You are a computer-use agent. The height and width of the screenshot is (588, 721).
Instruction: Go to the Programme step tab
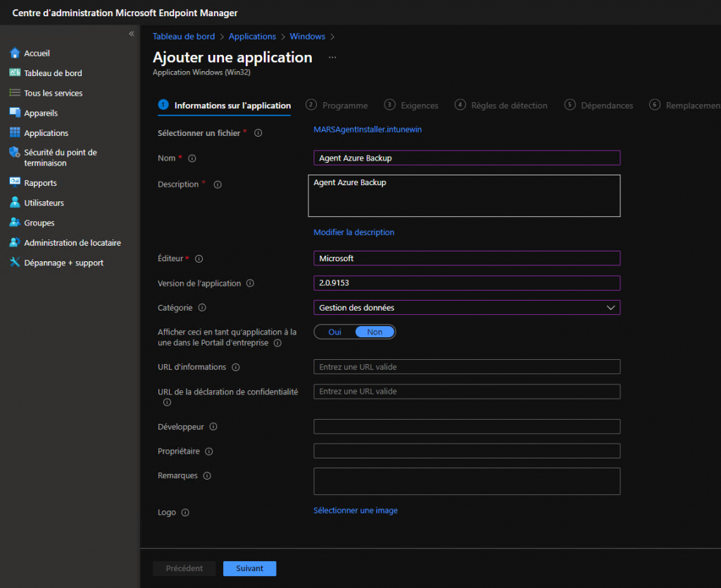pyautogui.click(x=337, y=106)
